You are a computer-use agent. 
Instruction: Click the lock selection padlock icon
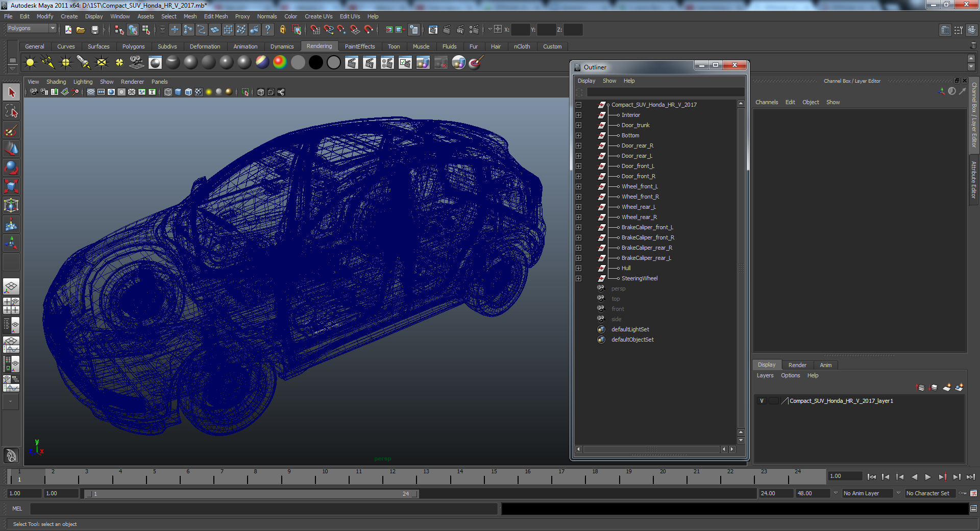(282, 30)
